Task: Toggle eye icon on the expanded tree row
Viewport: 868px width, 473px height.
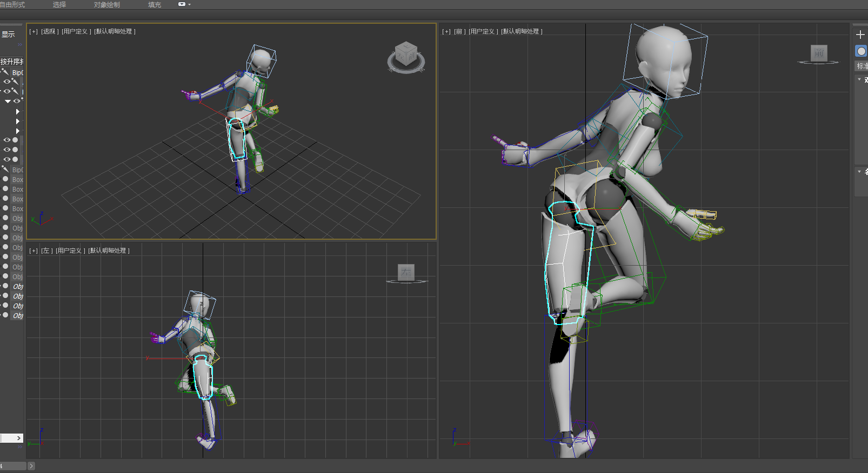Action: click(x=17, y=101)
